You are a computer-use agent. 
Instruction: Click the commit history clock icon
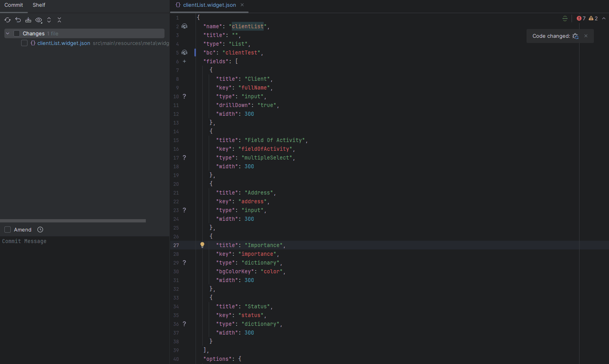(x=40, y=230)
